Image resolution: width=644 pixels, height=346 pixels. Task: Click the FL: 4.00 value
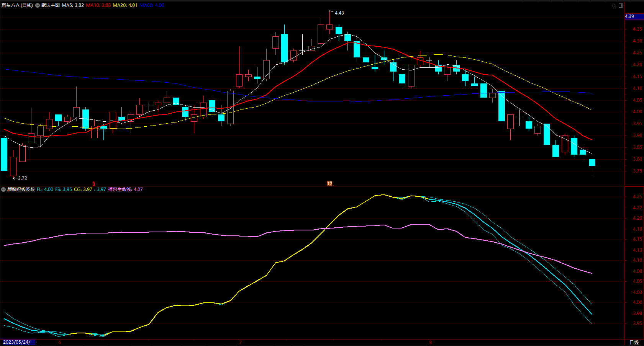[45, 189]
